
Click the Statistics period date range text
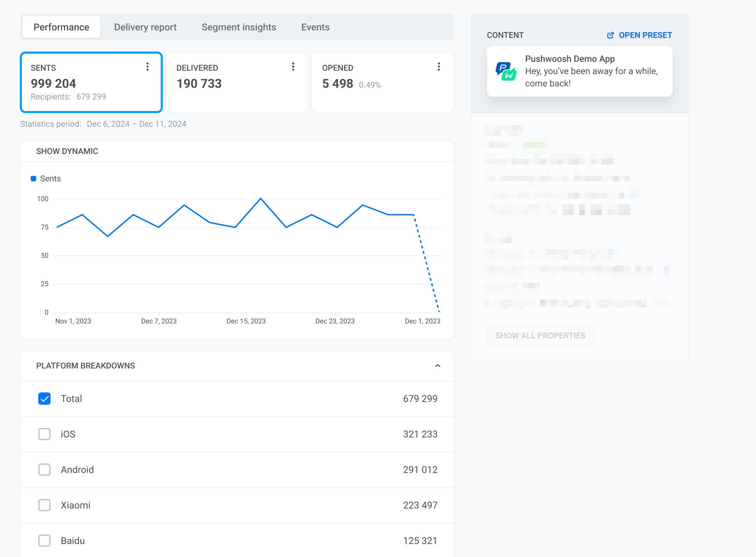click(137, 124)
